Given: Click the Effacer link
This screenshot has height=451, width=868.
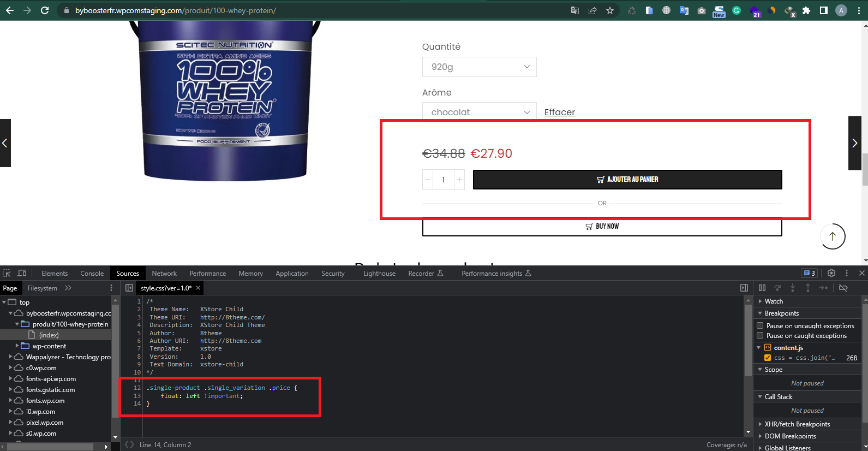Looking at the screenshot, I should (559, 112).
